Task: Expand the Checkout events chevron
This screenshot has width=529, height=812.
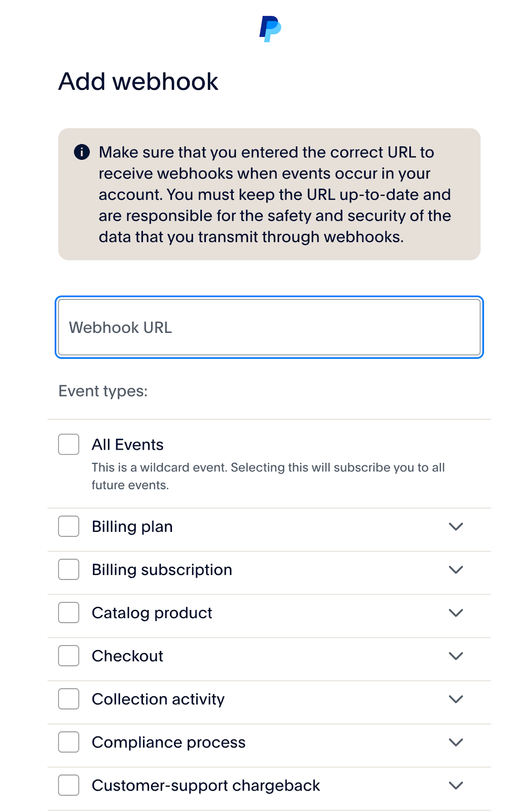Action: point(456,656)
